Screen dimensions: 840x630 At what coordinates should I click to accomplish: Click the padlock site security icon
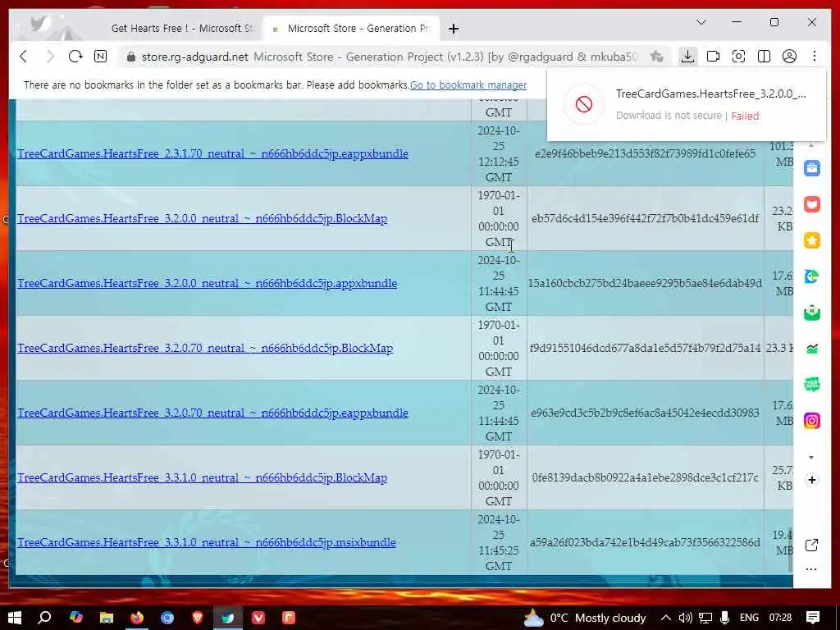click(130, 57)
